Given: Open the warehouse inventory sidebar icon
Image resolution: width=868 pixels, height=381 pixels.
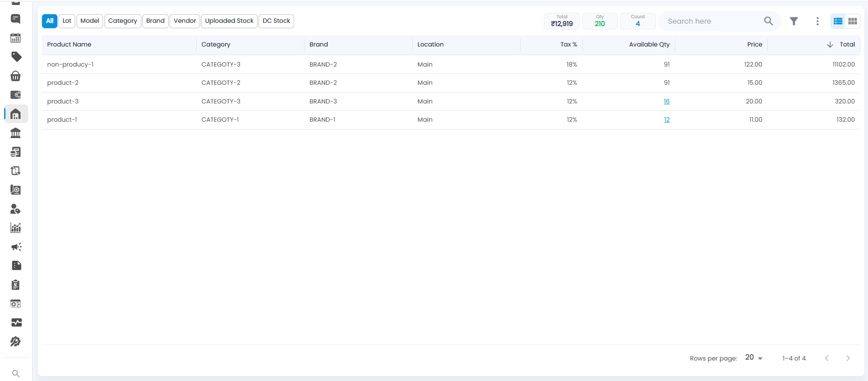Looking at the screenshot, I should tap(15, 114).
